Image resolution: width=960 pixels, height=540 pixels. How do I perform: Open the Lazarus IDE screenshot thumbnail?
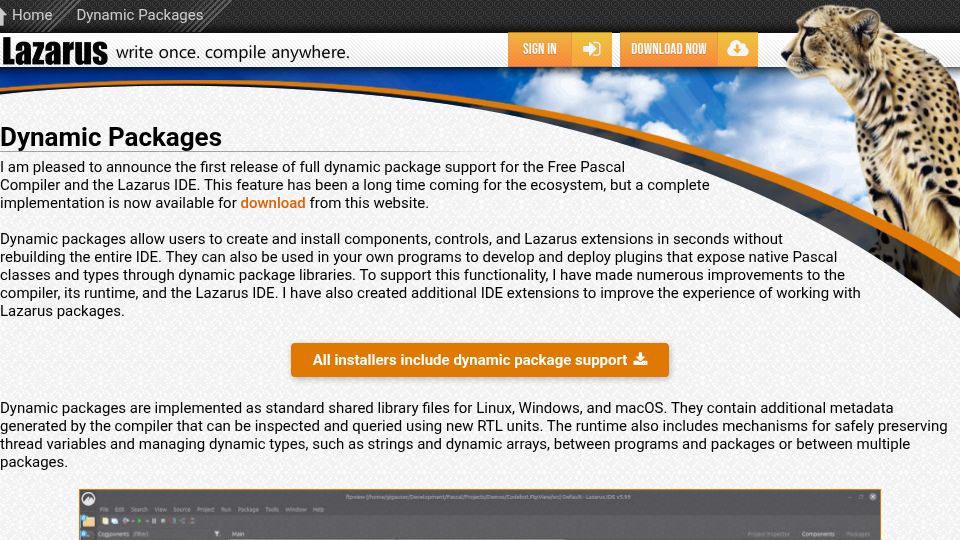[x=479, y=514]
